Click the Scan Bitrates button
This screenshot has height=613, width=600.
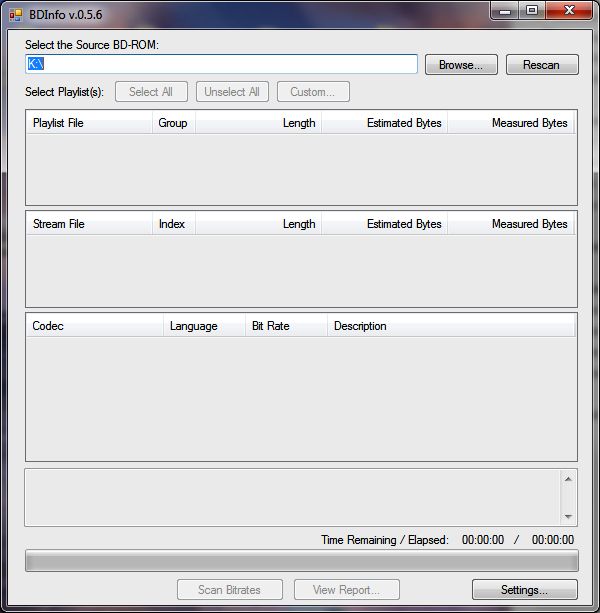(230, 590)
